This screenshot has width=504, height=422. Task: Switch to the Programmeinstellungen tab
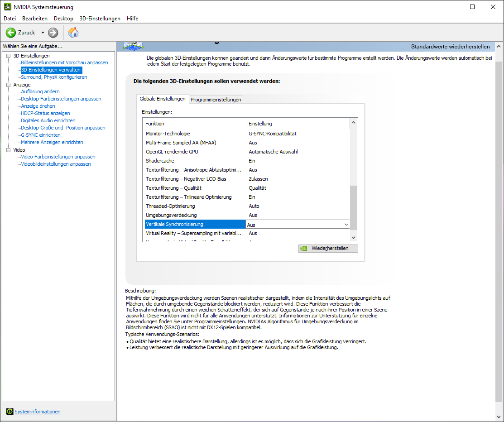pyautogui.click(x=216, y=100)
